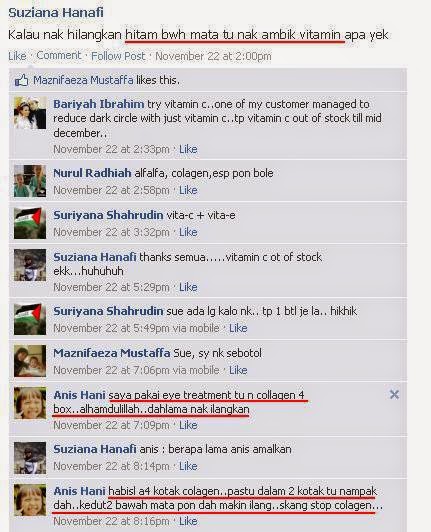The image size is (431, 532).
Task: Click the thumbs-up likes icon
Action: 21,80
